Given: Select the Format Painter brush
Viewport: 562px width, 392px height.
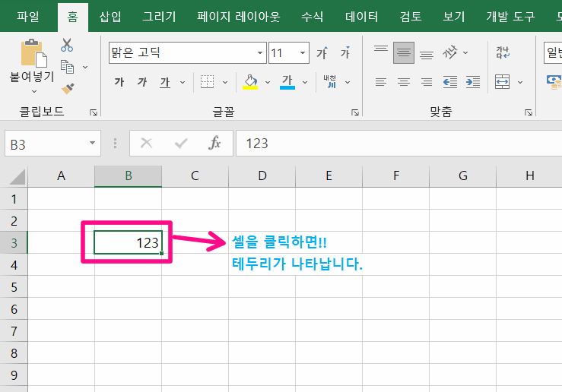Looking at the screenshot, I should coord(68,88).
